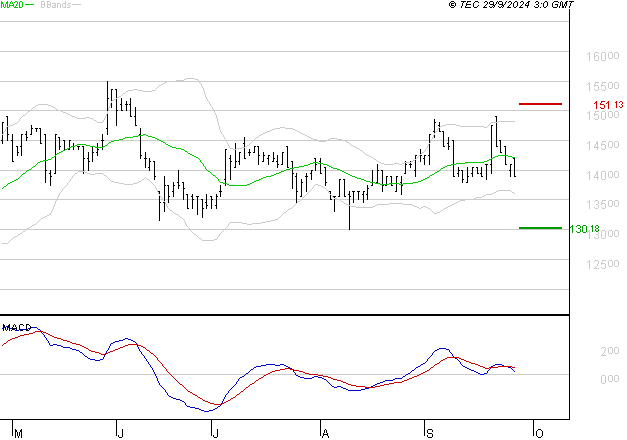The width and height of the screenshot is (627, 440).
Task: Click the MACD 000 axis value
Action: pyautogui.click(x=610, y=379)
